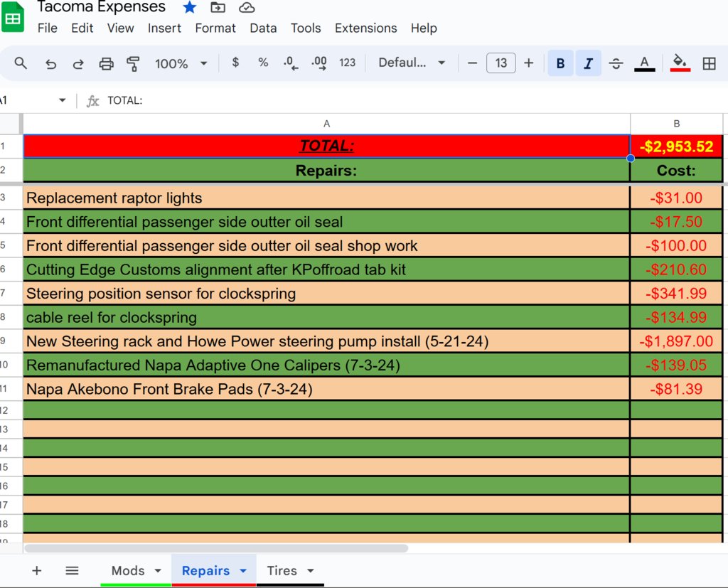
Task: Redo the last action
Action: pos(78,63)
